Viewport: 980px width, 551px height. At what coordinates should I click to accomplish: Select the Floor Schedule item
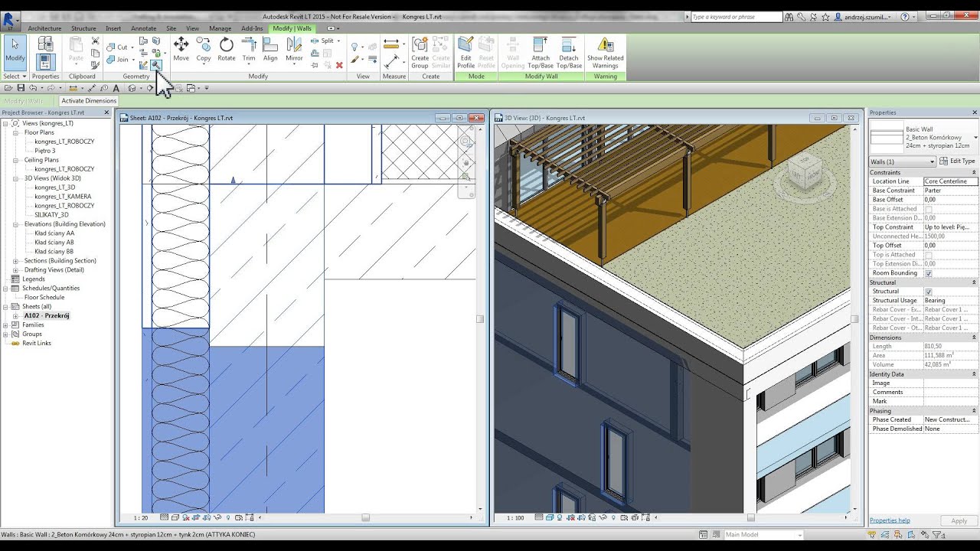44,297
